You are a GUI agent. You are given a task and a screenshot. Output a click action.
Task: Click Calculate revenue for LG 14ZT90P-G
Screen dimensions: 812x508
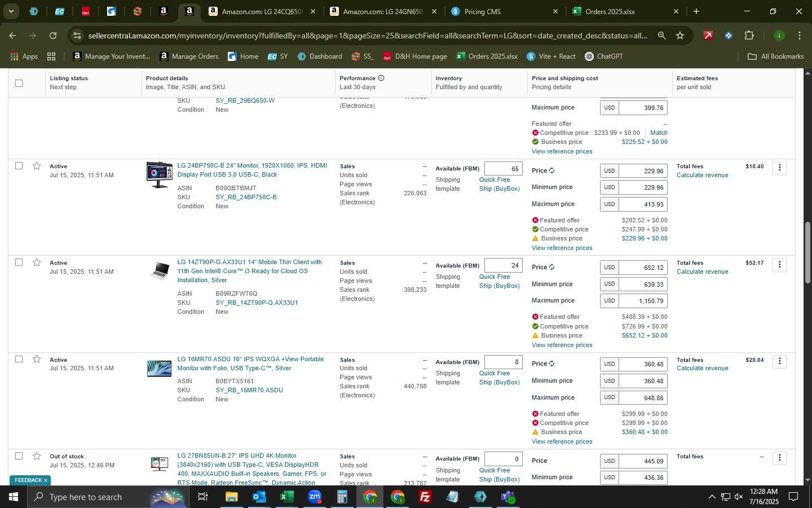702,271
